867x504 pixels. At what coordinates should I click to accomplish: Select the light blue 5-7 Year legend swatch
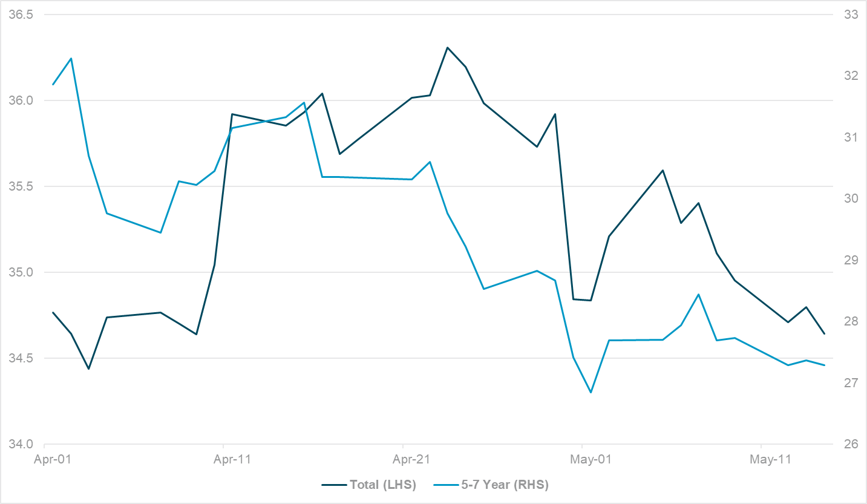447,485
